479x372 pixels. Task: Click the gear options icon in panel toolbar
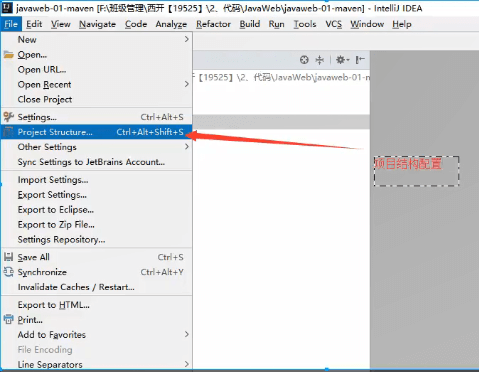pyautogui.click(x=342, y=60)
